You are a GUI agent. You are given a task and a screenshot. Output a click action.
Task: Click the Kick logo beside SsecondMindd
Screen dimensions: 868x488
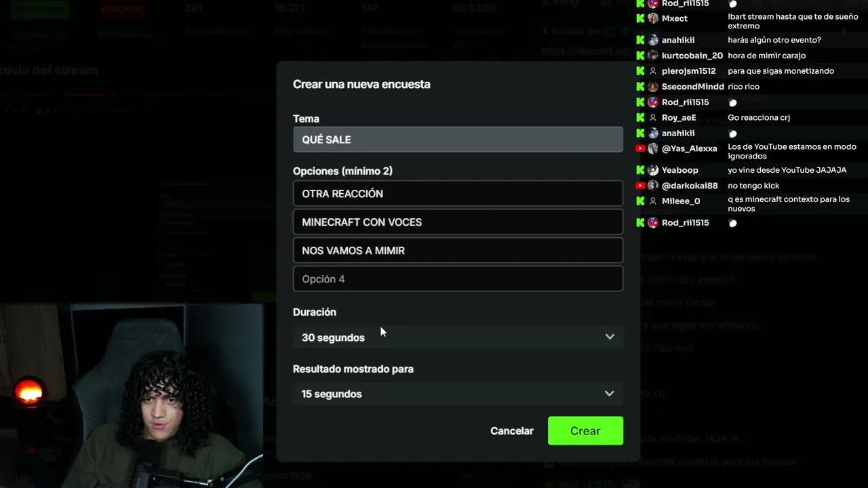pos(640,87)
